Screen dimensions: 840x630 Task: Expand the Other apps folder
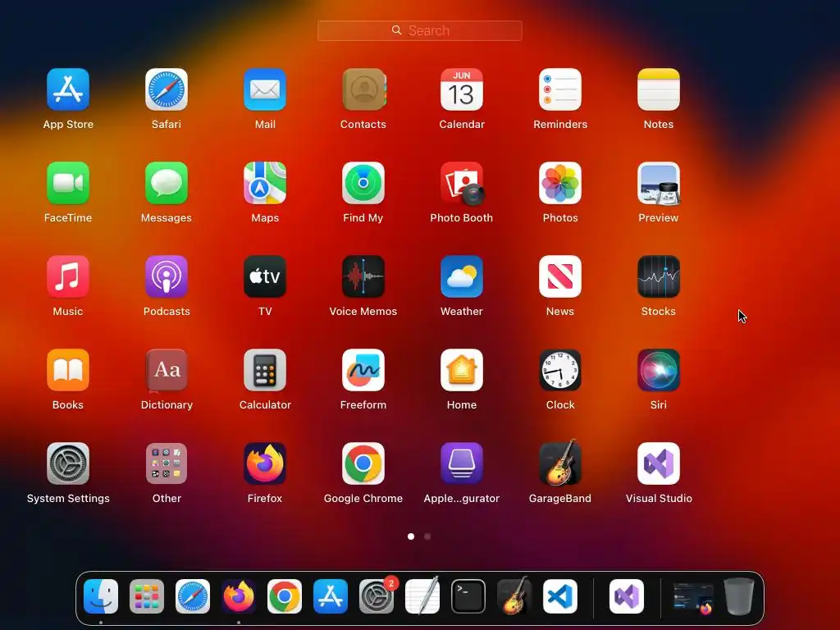[x=167, y=463]
